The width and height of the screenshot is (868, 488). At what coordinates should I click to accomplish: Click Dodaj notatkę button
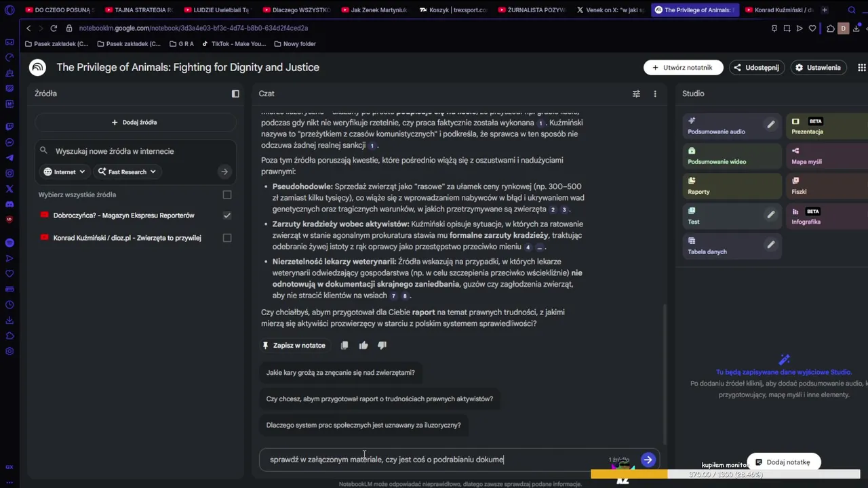(x=783, y=462)
